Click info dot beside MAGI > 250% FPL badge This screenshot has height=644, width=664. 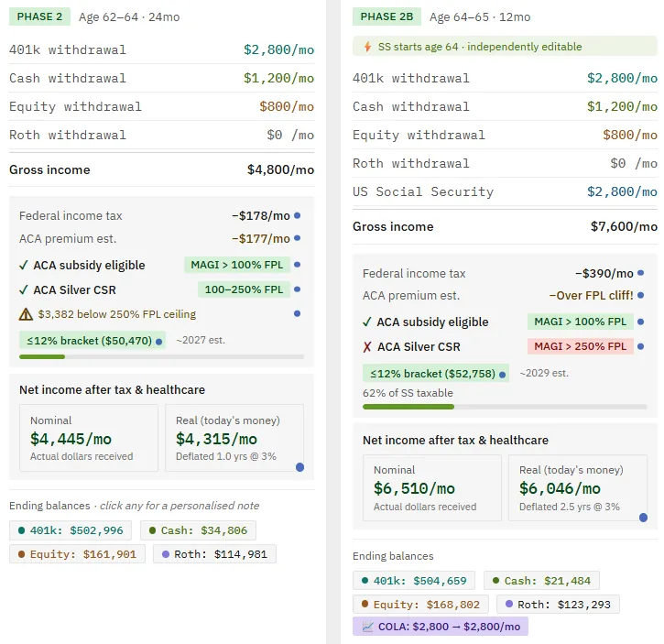click(641, 346)
